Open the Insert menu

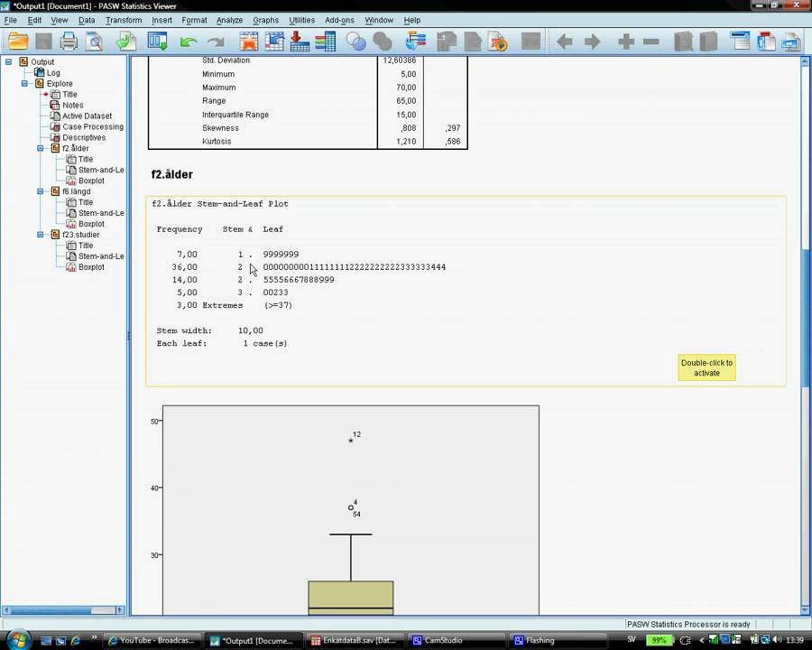pyautogui.click(x=161, y=20)
